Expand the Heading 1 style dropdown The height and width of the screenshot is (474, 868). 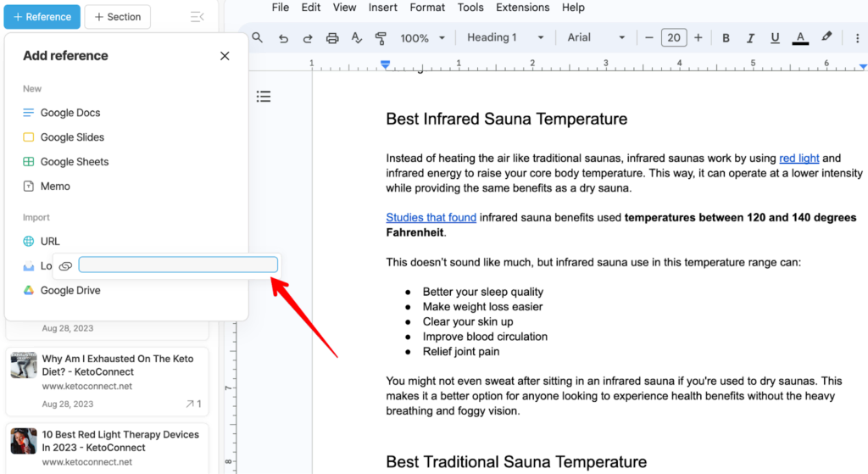(505, 38)
